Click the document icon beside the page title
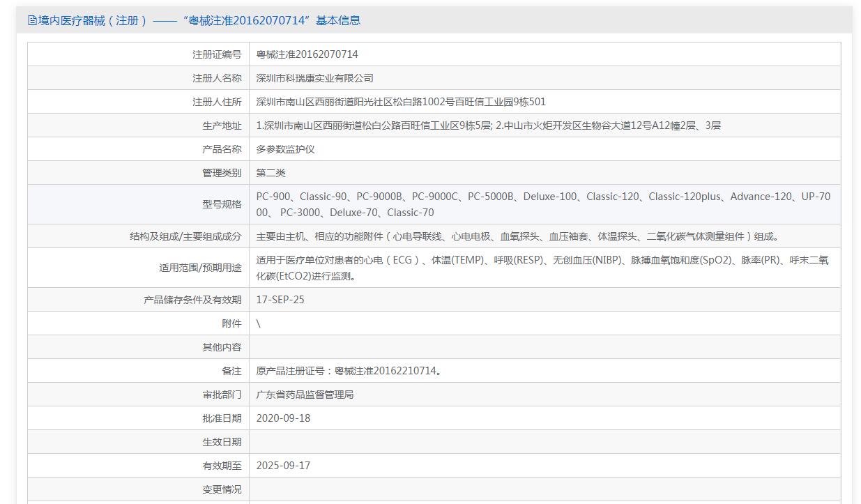861x504 pixels. [32, 20]
